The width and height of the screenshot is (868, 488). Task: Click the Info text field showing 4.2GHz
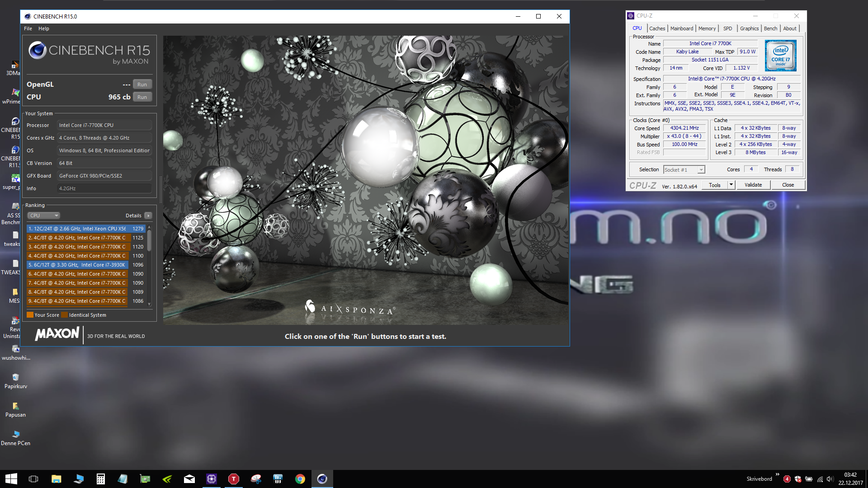(104, 188)
